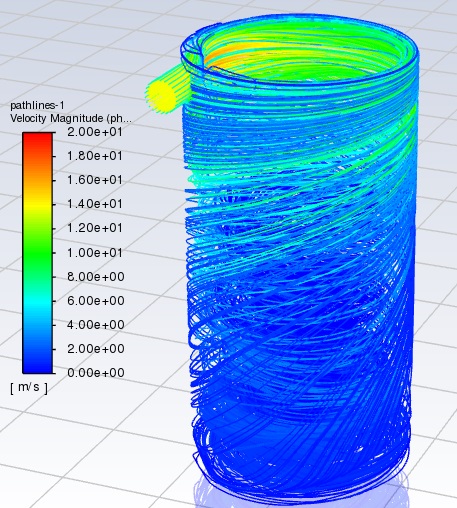Select the 2.00e+01 maximum scale label
Viewport: 457px width, 508px height.
[x=95, y=132]
